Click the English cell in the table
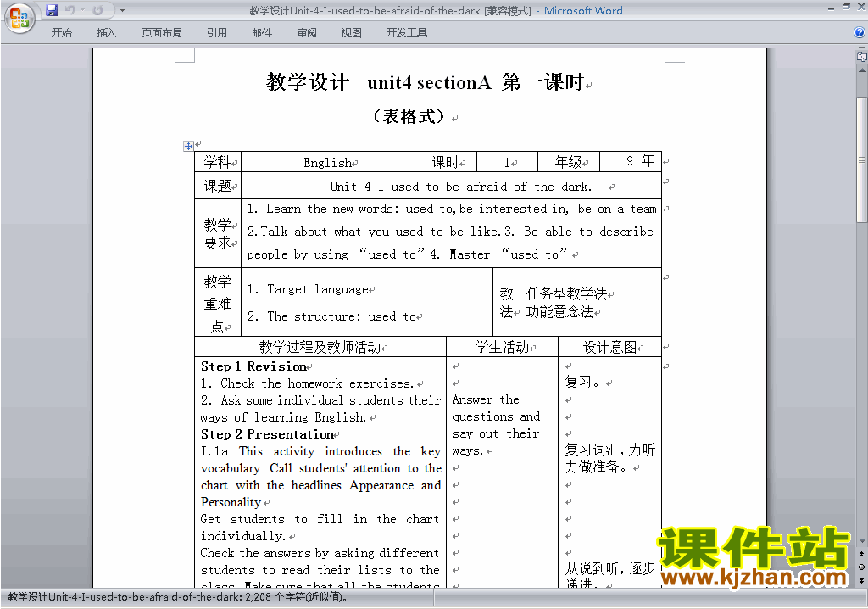 (328, 162)
